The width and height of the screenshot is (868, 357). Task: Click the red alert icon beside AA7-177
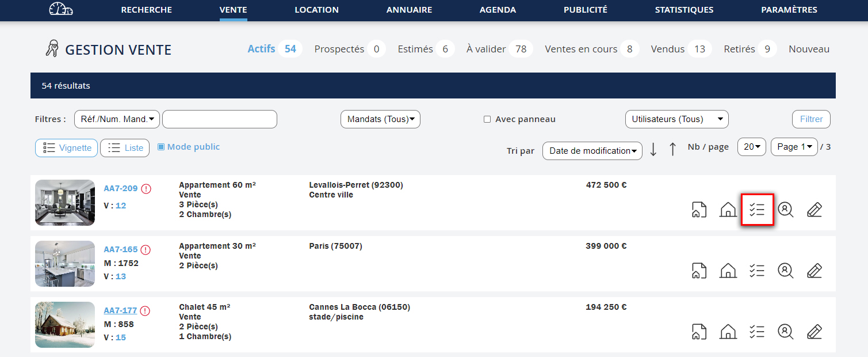(x=145, y=311)
